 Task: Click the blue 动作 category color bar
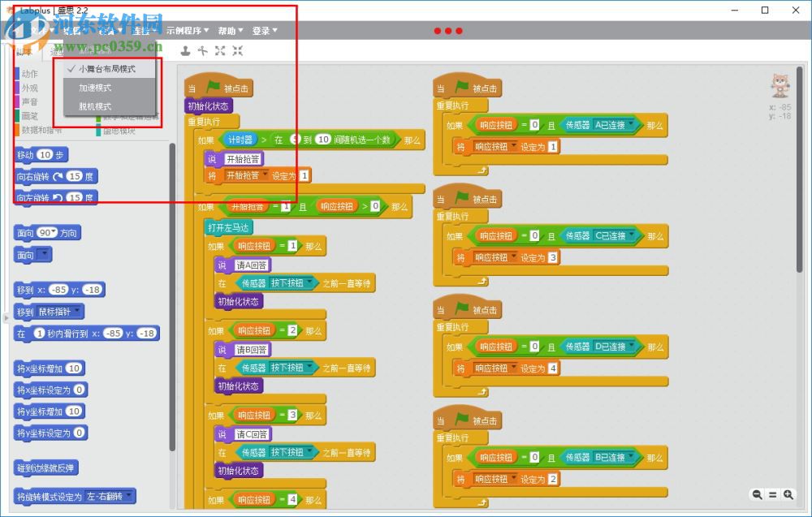click(x=17, y=74)
